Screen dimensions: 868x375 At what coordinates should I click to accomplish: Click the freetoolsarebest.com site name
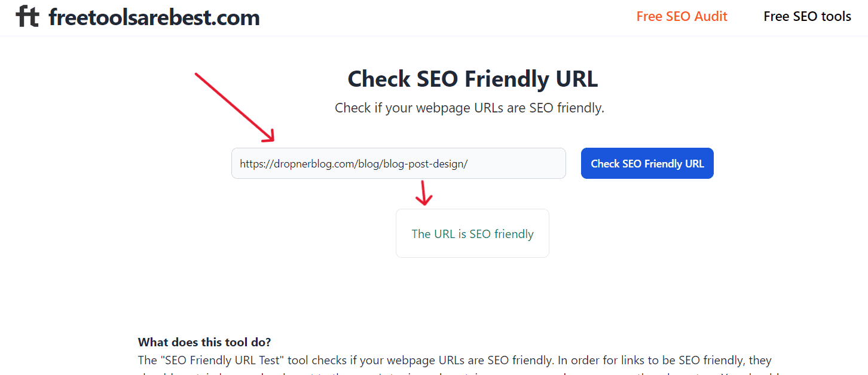point(154,17)
